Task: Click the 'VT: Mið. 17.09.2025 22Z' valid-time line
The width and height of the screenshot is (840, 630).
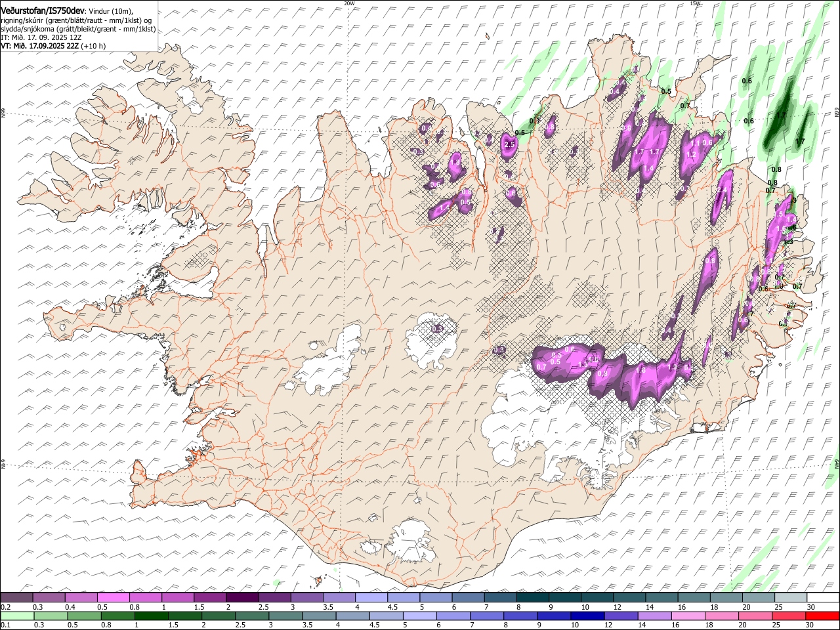Action: point(53,46)
